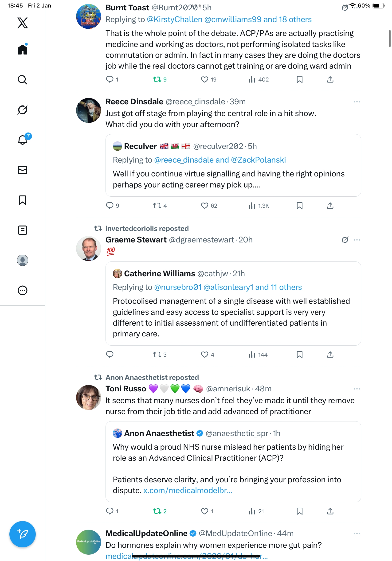Open the Grok icon in the sidebar
Screen dimensions: 392x561
tap(23, 110)
